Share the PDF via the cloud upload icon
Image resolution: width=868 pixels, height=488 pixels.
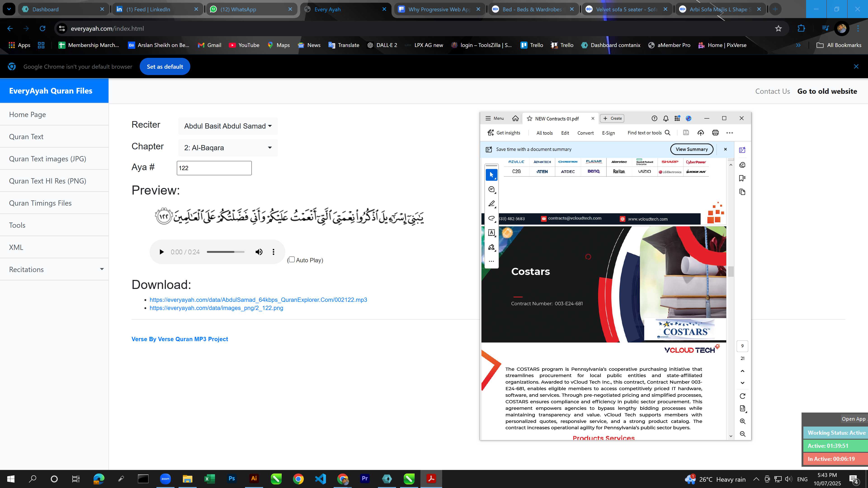tap(701, 133)
